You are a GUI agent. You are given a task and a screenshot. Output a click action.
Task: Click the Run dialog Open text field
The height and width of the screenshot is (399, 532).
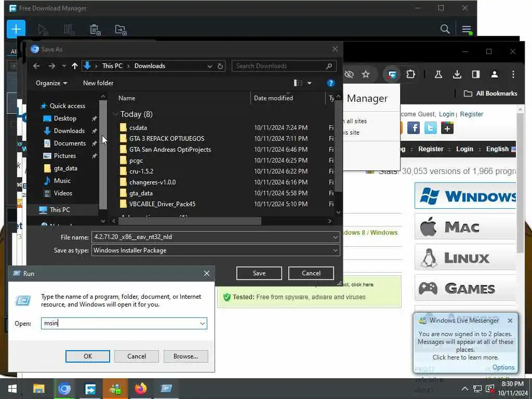[124, 323]
